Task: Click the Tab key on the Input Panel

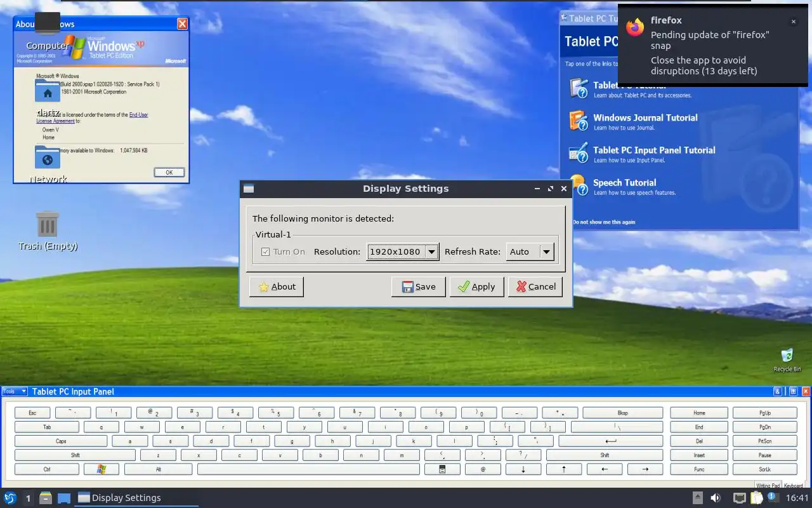Action: coord(47,427)
